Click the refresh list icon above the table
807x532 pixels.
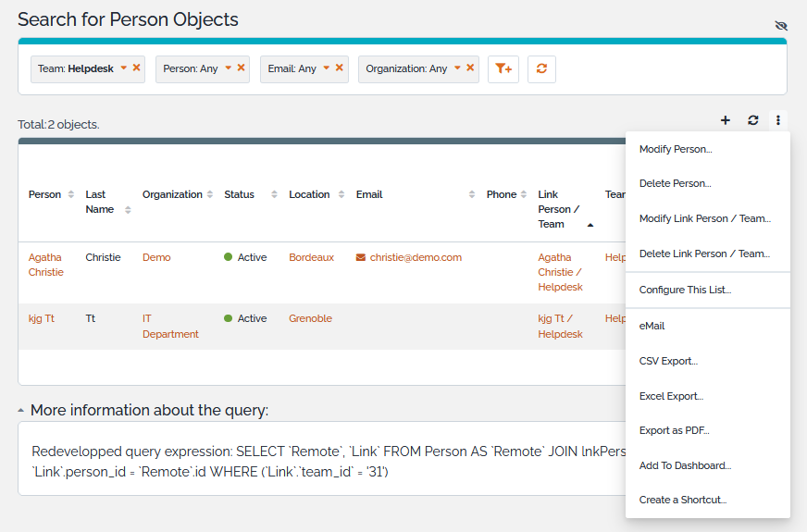pyautogui.click(x=753, y=120)
